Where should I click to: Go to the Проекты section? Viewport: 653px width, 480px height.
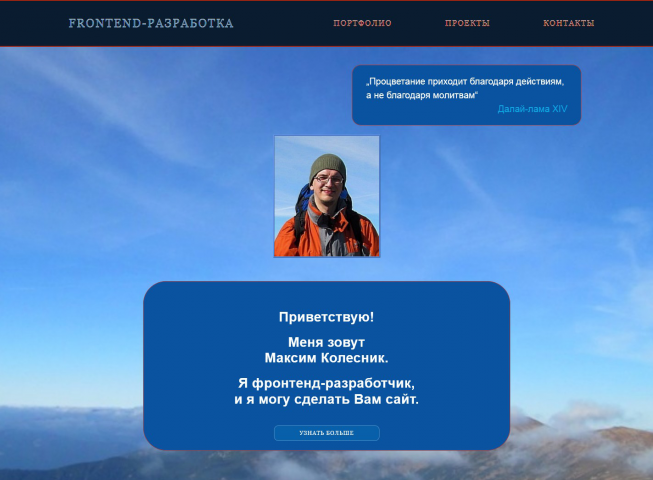(x=467, y=23)
